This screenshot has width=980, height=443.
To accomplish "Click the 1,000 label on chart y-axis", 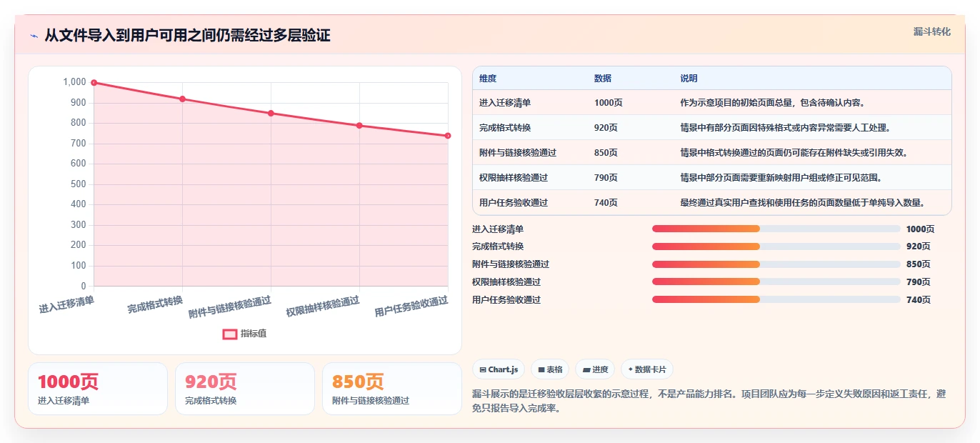I will tap(74, 82).
